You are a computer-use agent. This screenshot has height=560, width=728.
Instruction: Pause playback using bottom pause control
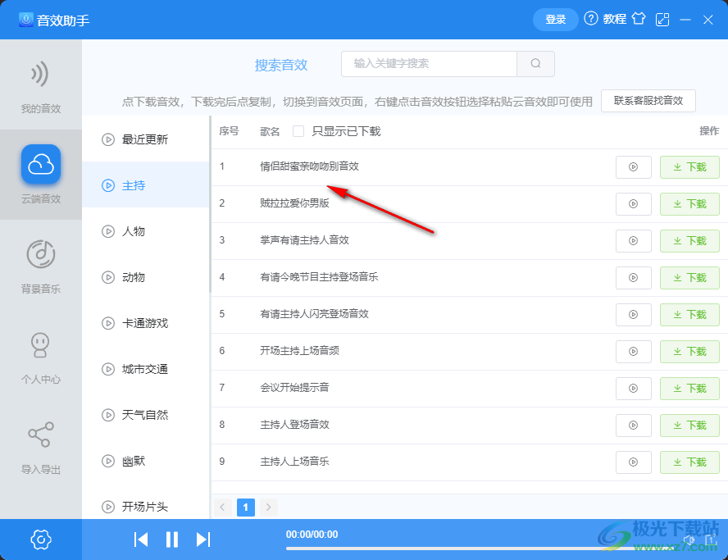click(x=173, y=539)
